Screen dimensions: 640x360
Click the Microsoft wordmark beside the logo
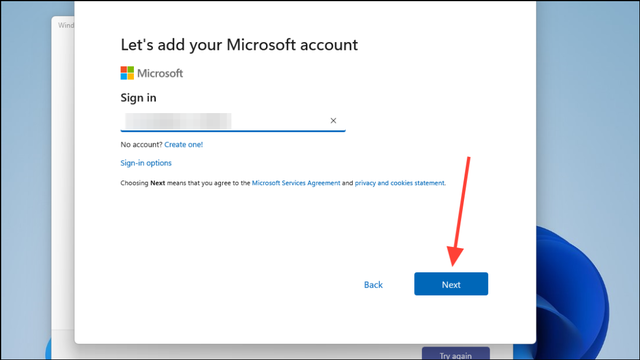point(160,73)
